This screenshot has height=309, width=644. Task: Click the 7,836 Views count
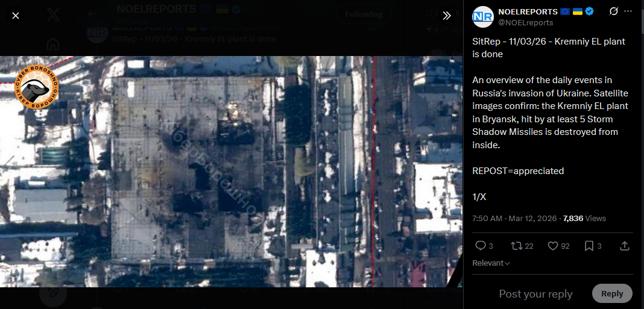(x=584, y=218)
